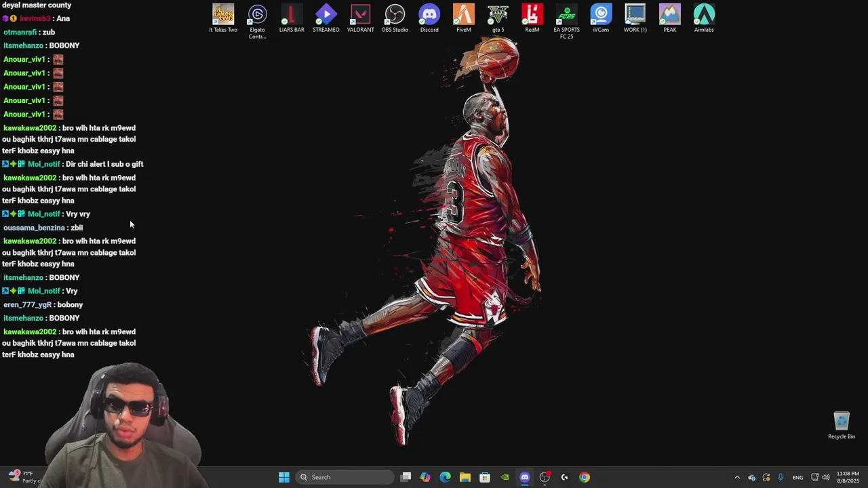
Task: Open the OBS Studio desktop shortcut
Action: coord(395,18)
